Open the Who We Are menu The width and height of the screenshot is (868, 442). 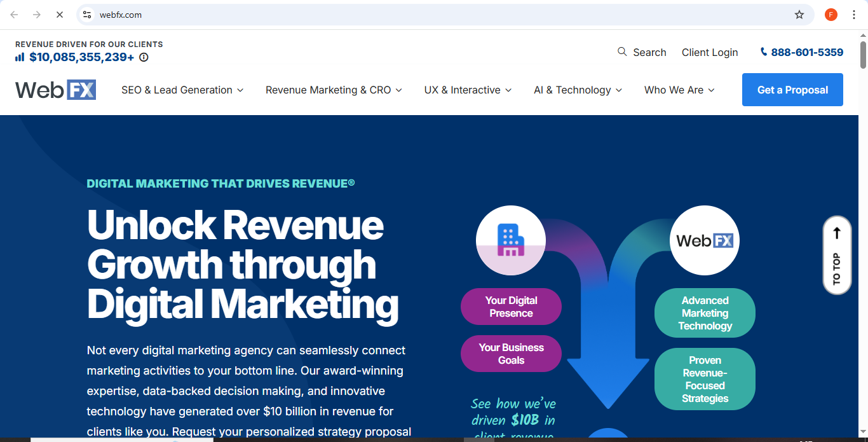click(680, 90)
